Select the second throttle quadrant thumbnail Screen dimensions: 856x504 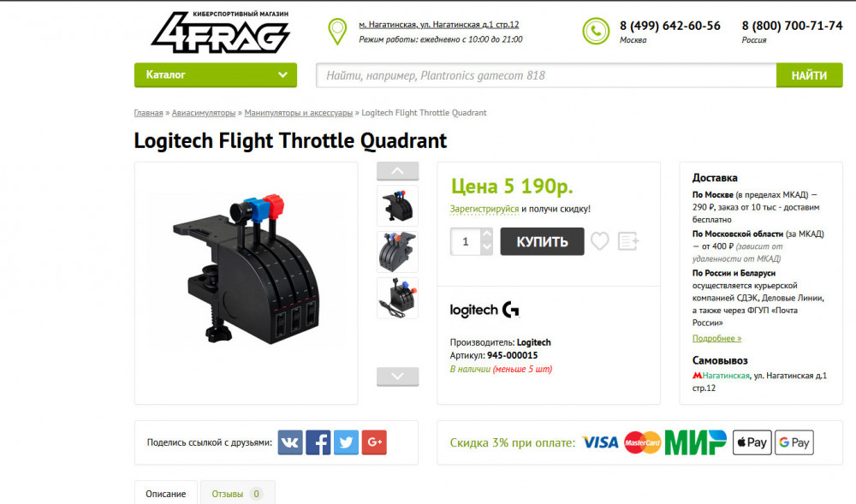click(x=397, y=252)
